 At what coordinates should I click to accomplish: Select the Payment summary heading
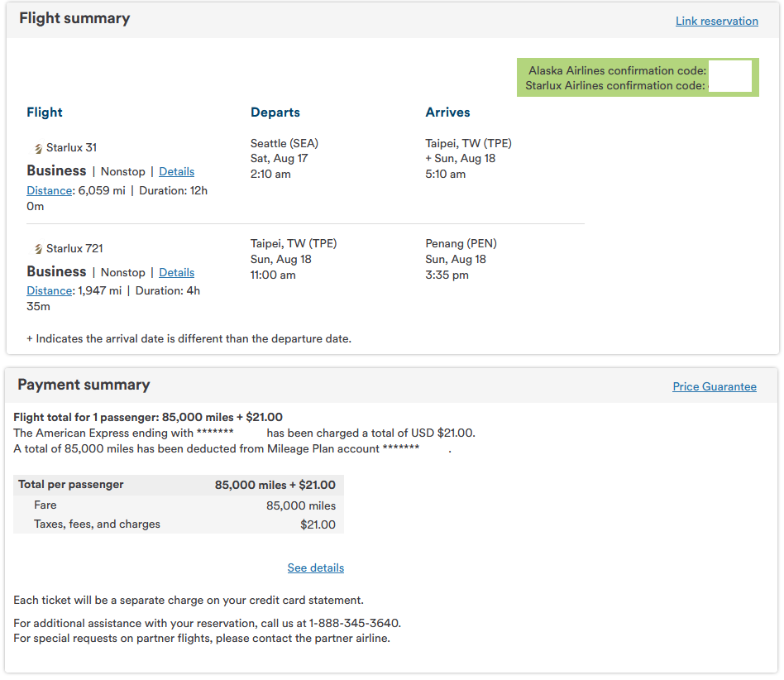[x=84, y=385]
